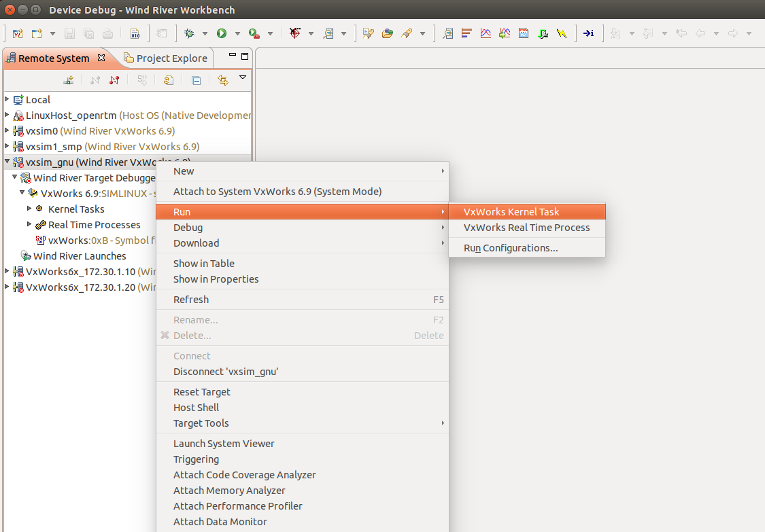Screen dimensions: 765x532
Task: Expand the Kernel Tasks node
Action: 29,208
